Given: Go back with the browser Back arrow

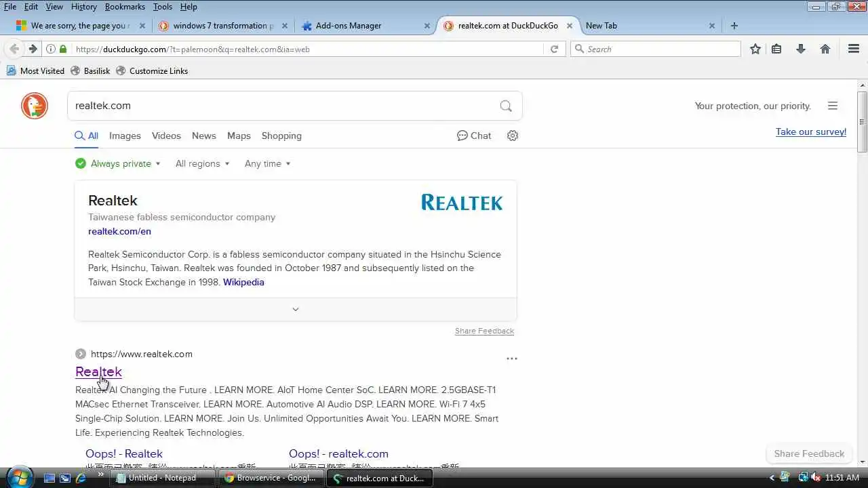Looking at the screenshot, I should click(14, 49).
